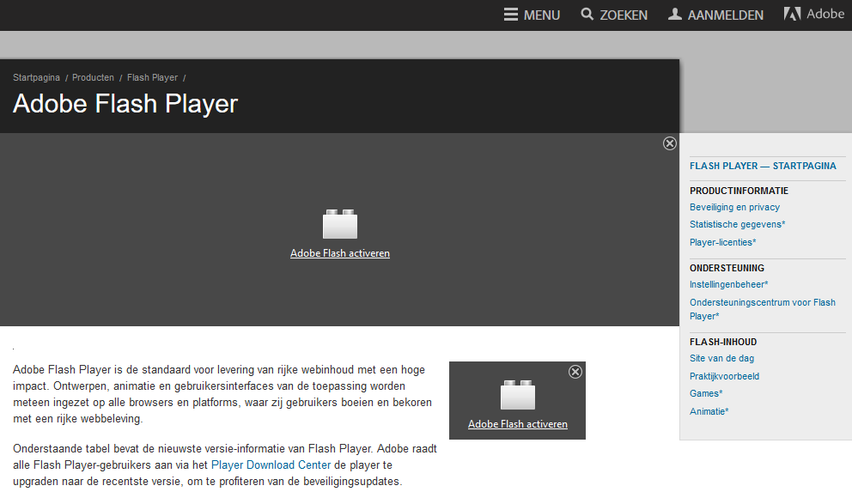Open Flash Player — Startpagina sidebar link
Image resolution: width=852 pixels, height=504 pixels.
pyautogui.click(x=763, y=167)
